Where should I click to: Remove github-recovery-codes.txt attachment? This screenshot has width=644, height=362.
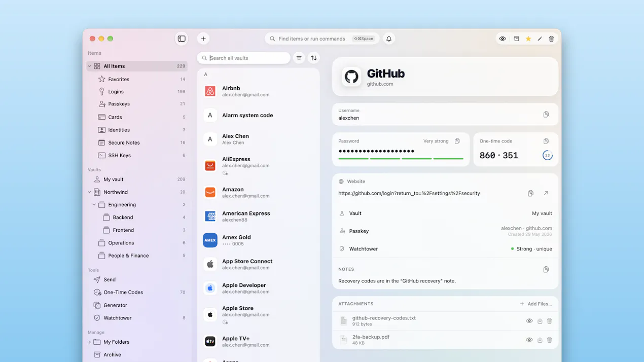point(549,321)
